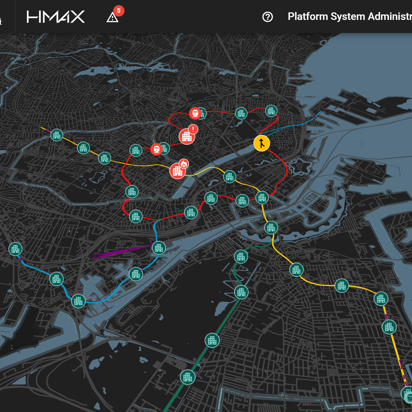412x412 pixels.
Task: Click the purple track segment on the map
Action: click(122, 252)
